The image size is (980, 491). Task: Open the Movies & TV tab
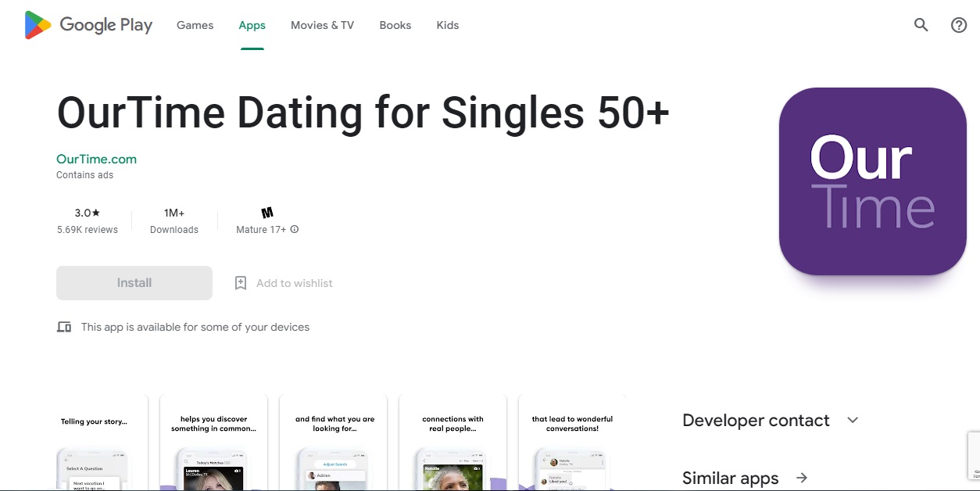point(322,25)
